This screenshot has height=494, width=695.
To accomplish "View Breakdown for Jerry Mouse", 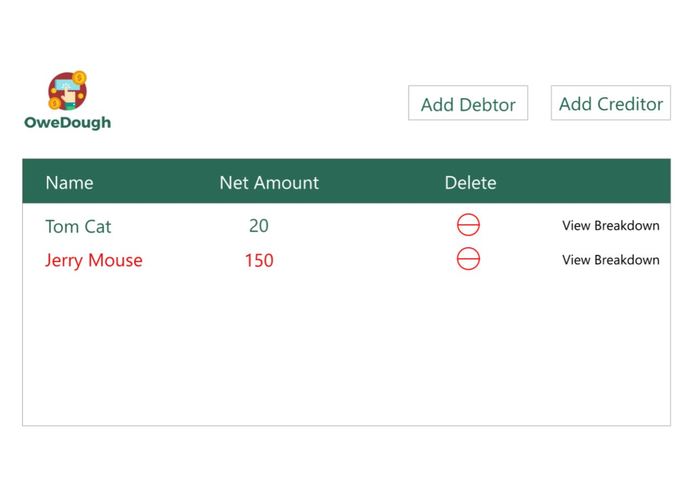I will pyautogui.click(x=610, y=260).
